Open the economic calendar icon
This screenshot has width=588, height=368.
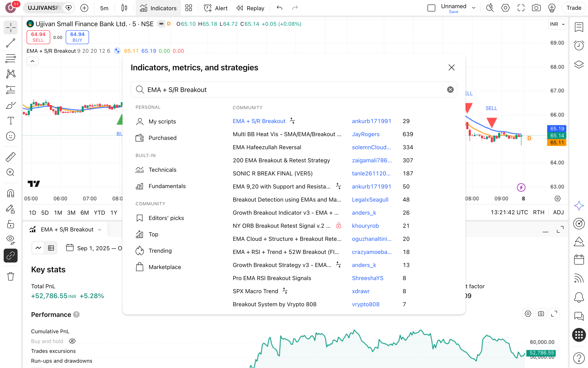(x=579, y=260)
